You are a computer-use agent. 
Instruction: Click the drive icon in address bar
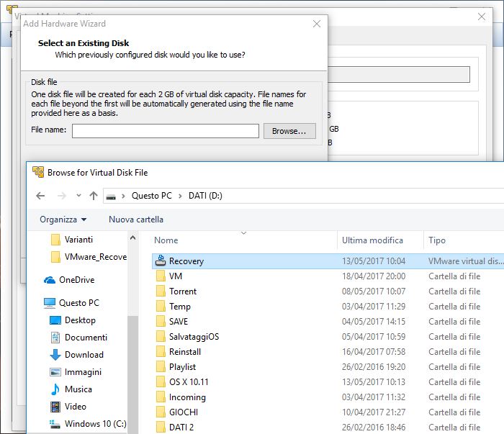111,196
